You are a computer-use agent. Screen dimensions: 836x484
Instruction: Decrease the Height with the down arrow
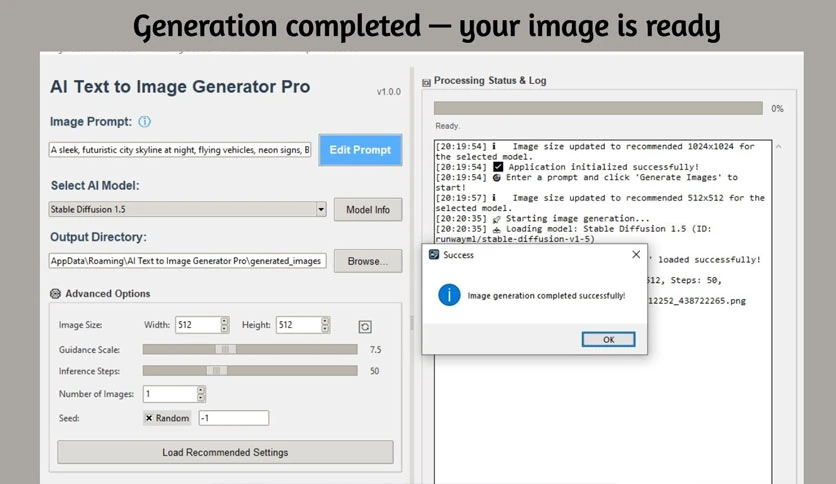click(325, 329)
